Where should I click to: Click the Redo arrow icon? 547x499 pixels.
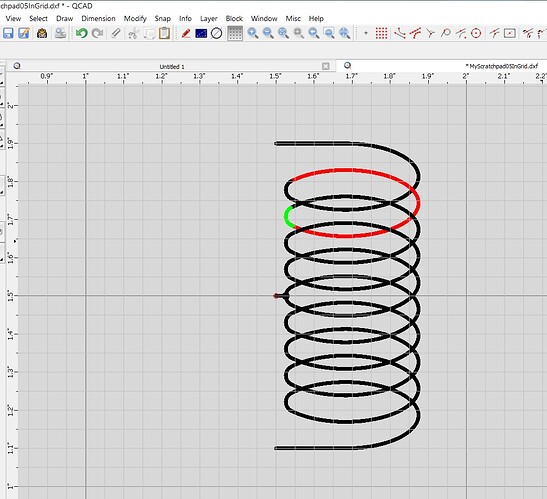pos(97,33)
